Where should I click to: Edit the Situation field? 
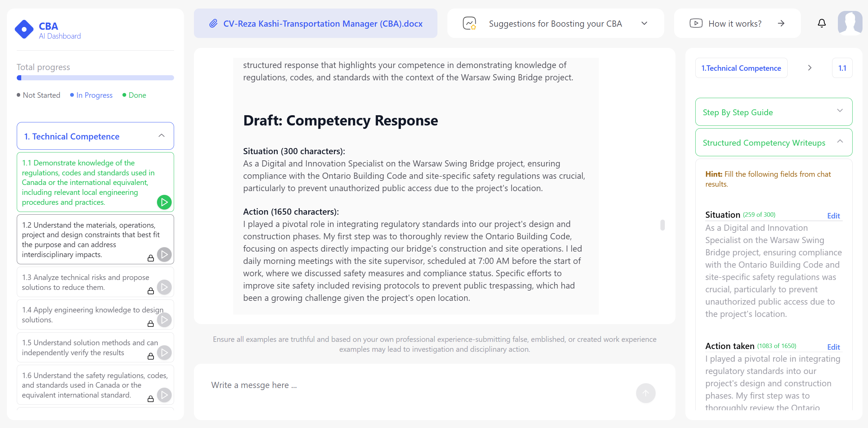point(833,216)
